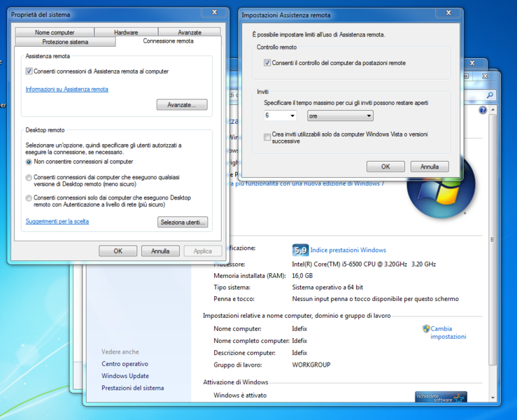The width and height of the screenshot is (517, 420).
Task: Open the Protezione sistema tab
Action: point(65,41)
